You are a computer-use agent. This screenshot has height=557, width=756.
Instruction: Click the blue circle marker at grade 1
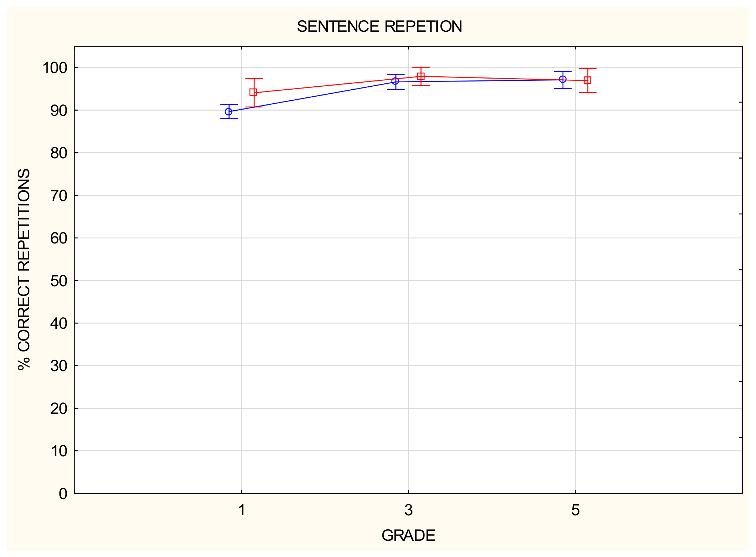coord(228,111)
